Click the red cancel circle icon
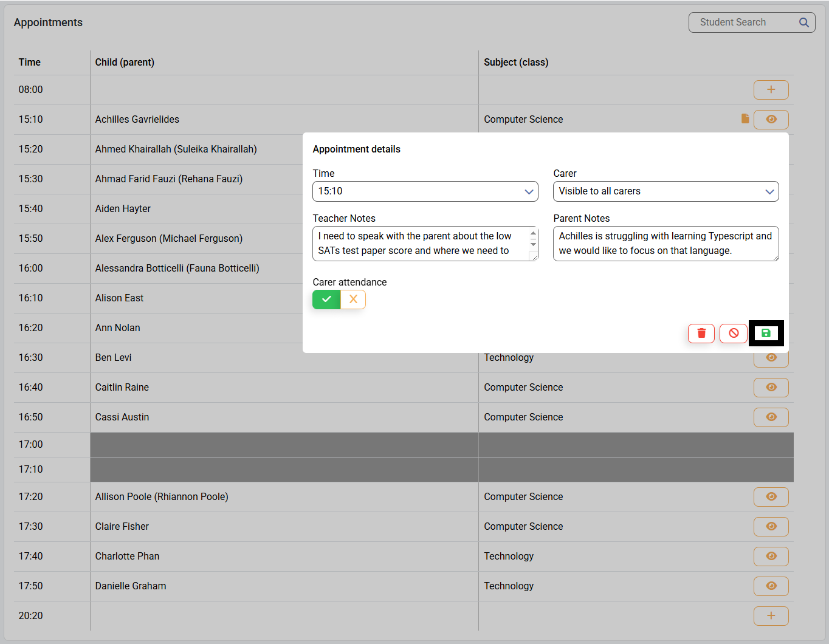 point(734,333)
